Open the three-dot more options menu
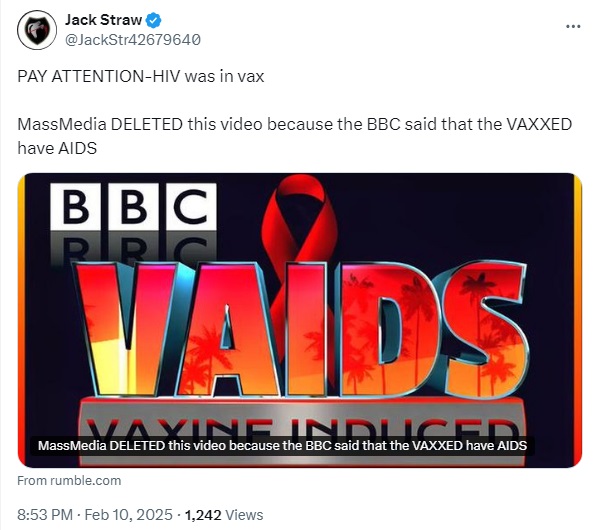The height and width of the screenshot is (530, 593). pos(573,26)
